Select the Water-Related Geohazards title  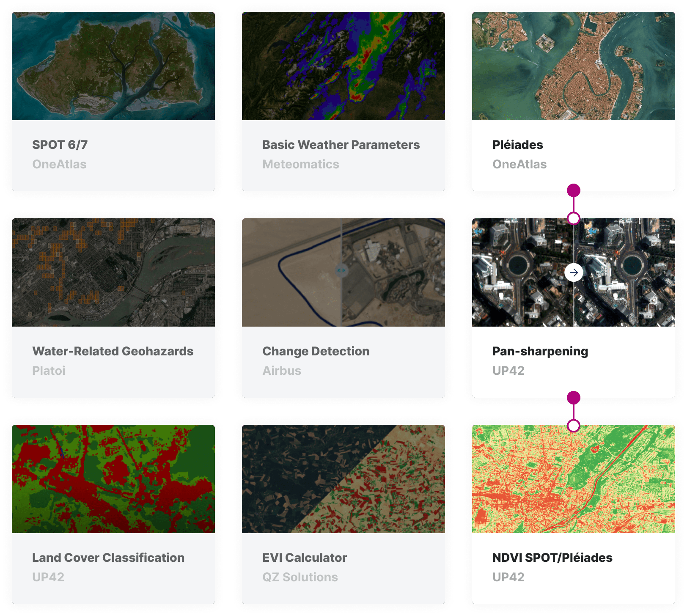click(113, 351)
